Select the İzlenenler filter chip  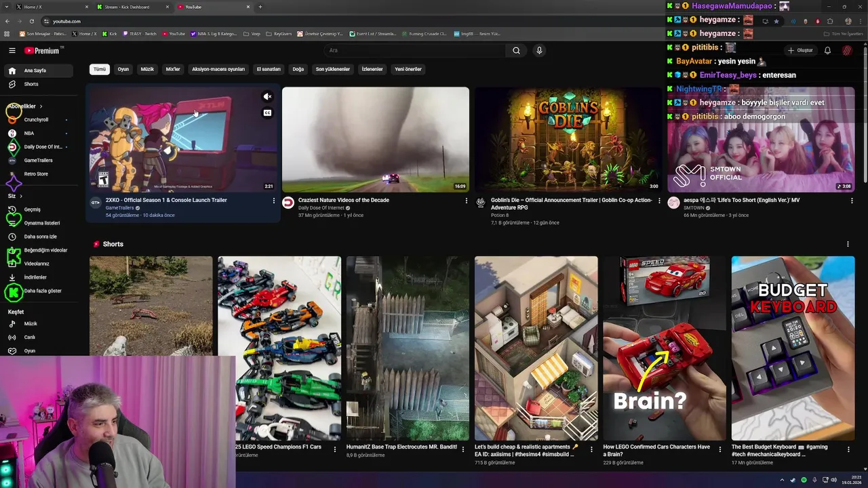click(372, 69)
